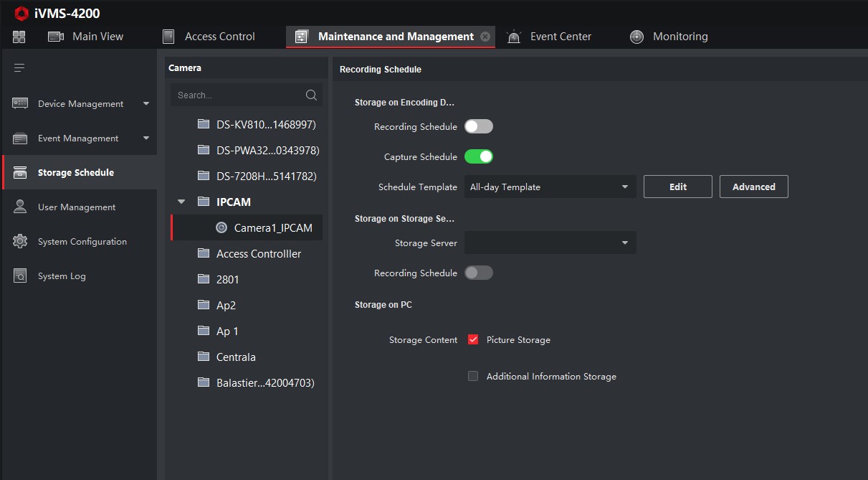Open the module grid menu icon

pyautogui.click(x=19, y=37)
